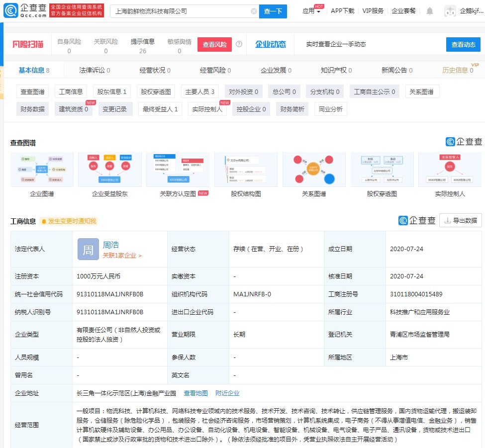The image size is (485, 448).
Task: Open the 历史信息 VIP tab
Action: coord(458,70)
